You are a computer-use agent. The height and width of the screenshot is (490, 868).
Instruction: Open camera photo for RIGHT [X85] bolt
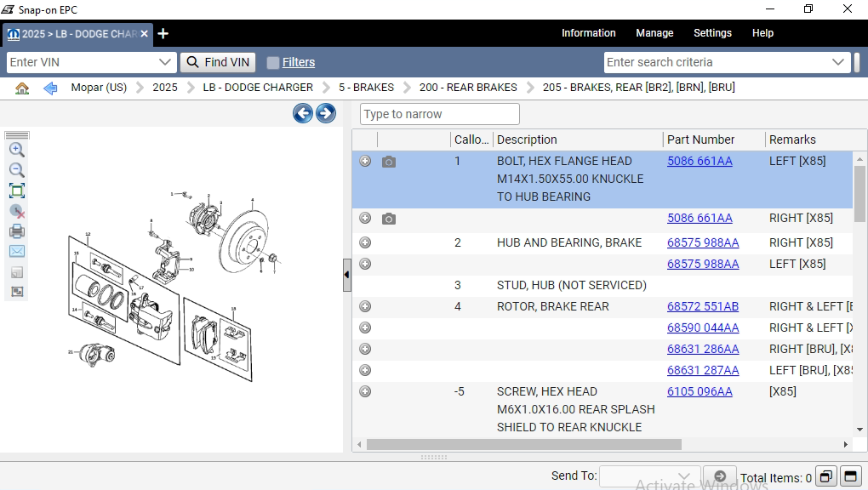[389, 219]
